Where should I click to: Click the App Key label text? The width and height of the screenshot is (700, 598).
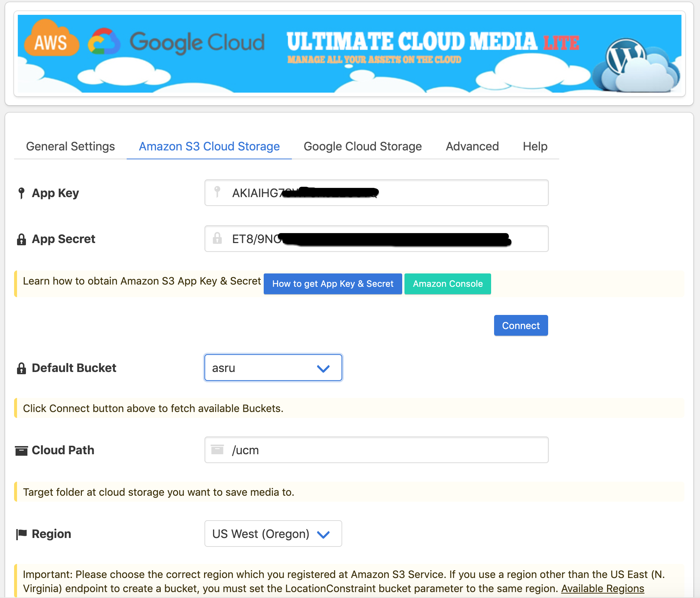click(55, 193)
